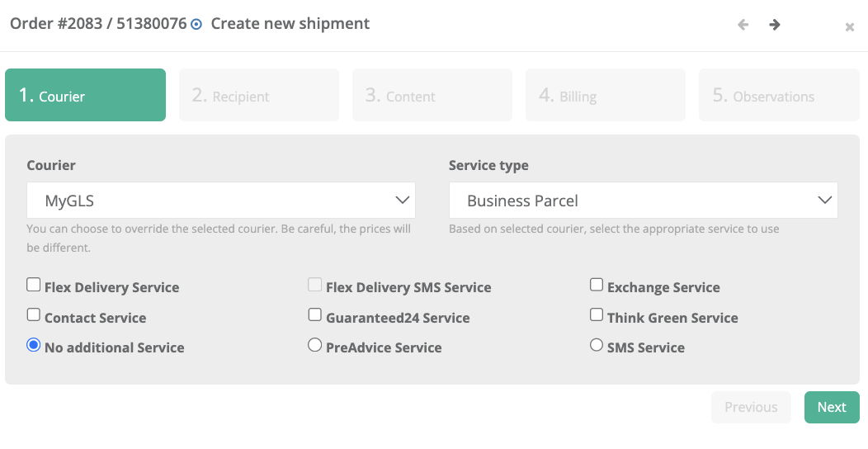Tick the Guaranteed24 Service checkbox
Image resolution: width=868 pixels, height=449 pixels.
(x=315, y=314)
